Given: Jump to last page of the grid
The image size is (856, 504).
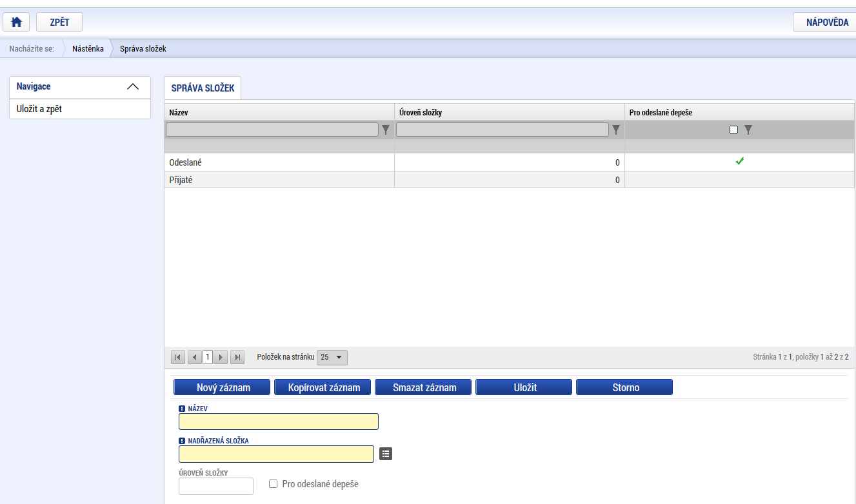Looking at the screenshot, I should (237, 357).
